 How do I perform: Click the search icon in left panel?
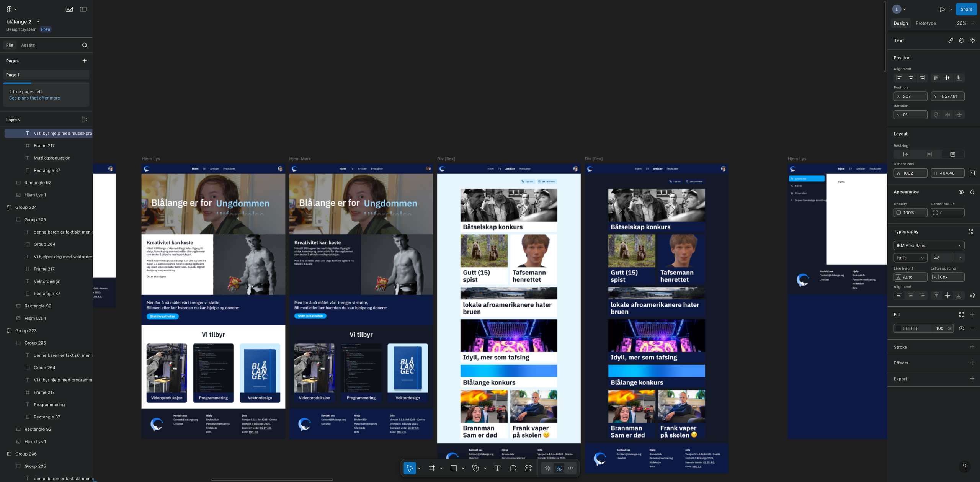click(x=85, y=45)
